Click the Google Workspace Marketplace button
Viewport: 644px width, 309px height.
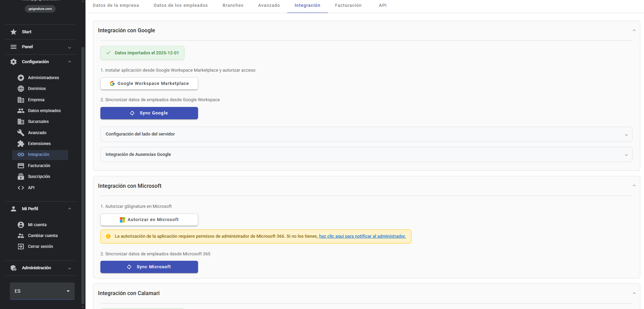tap(149, 84)
